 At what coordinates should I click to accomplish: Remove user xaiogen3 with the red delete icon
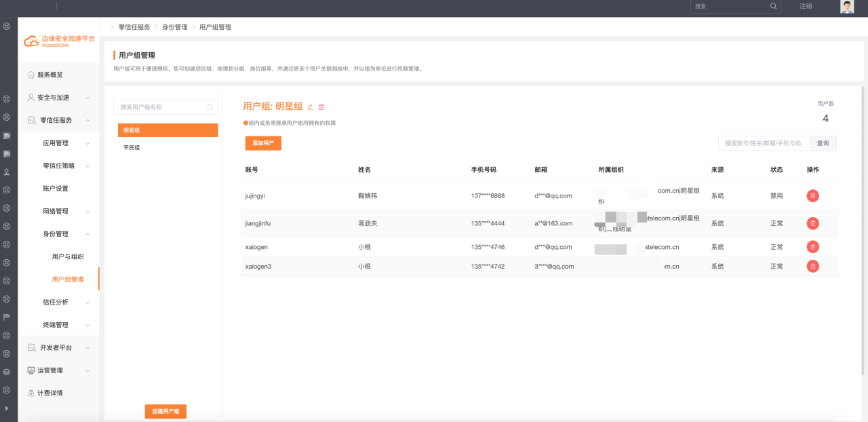tap(812, 267)
